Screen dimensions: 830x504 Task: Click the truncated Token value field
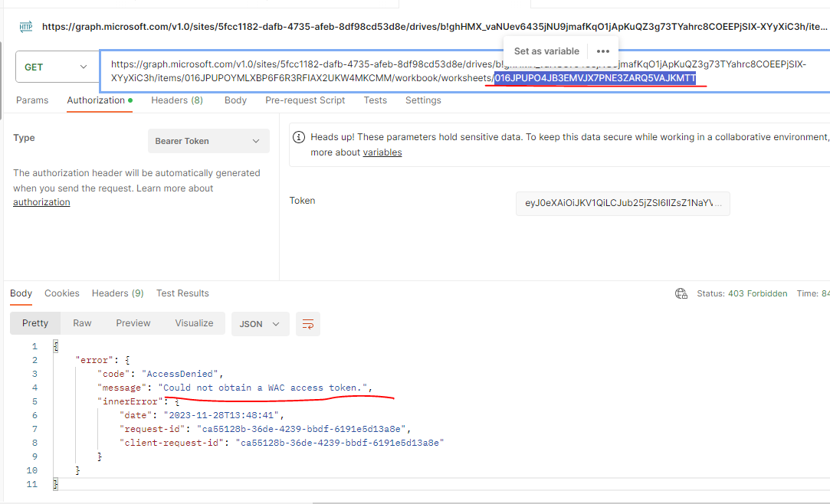click(x=622, y=204)
